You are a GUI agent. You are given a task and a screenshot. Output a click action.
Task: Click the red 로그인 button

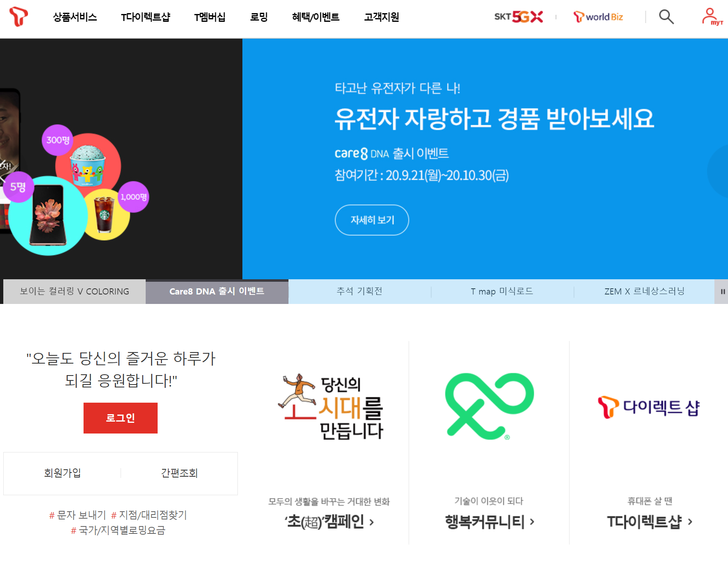pos(121,418)
